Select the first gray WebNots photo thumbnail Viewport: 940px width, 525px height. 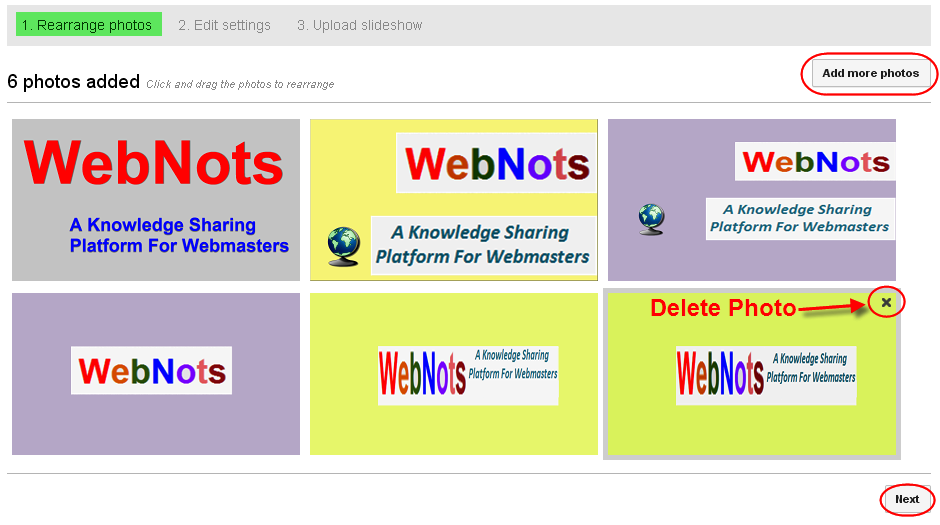point(155,200)
